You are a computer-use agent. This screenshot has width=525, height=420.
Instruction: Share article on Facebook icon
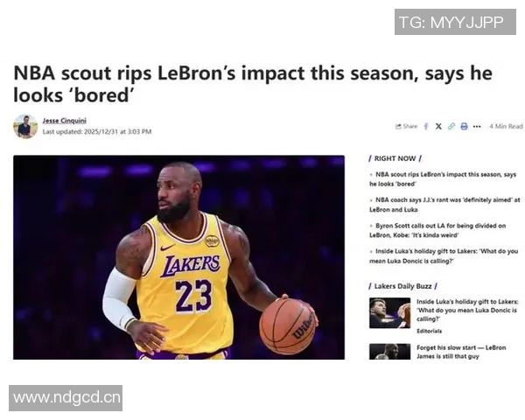click(x=426, y=126)
